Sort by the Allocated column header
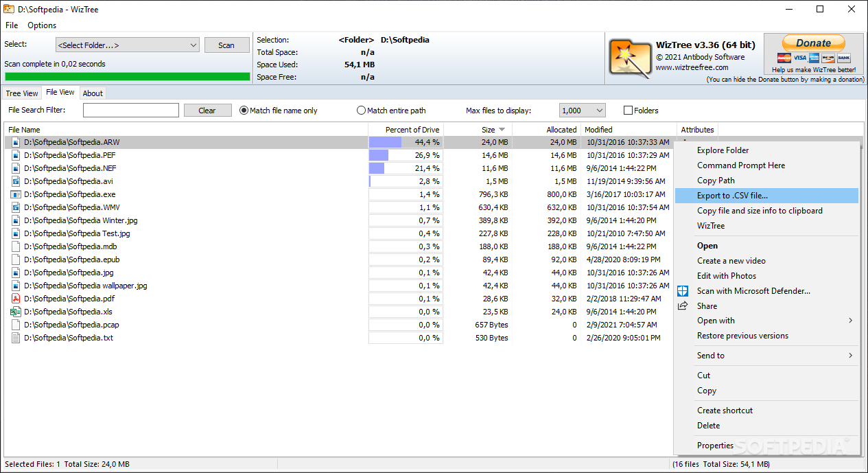The image size is (868, 473). pyautogui.click(x=547, y=130)
